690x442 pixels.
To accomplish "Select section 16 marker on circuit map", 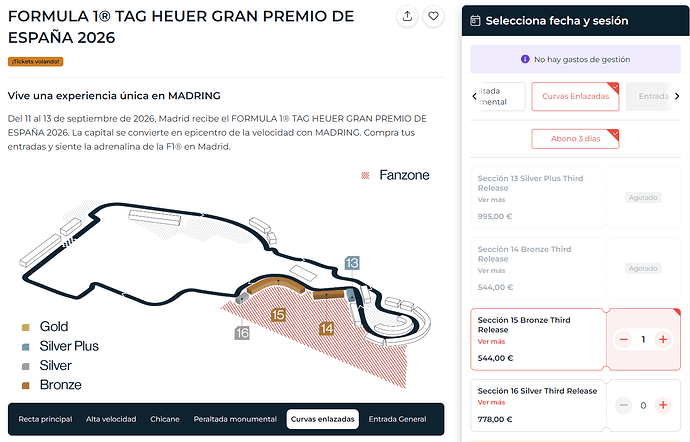I will (x=242, y=333).
